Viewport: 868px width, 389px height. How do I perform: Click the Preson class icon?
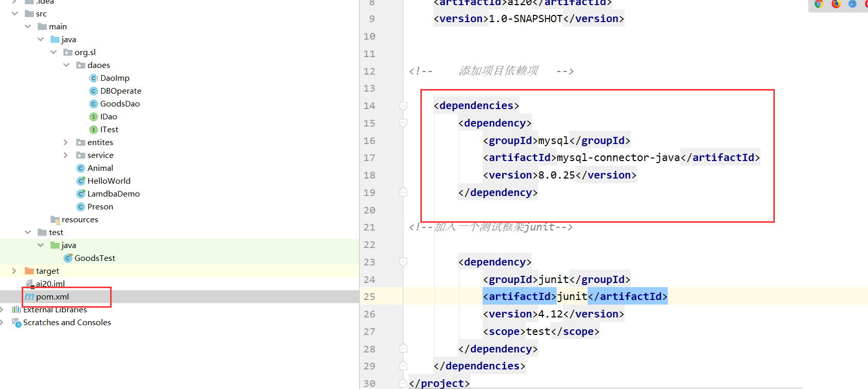pyautogui.click(x=81, y=207)
